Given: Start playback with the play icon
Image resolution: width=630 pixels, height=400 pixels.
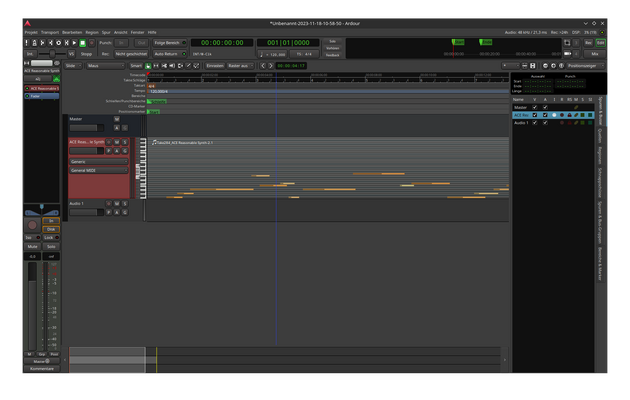Looking at the screenshot, I should 74,43.
